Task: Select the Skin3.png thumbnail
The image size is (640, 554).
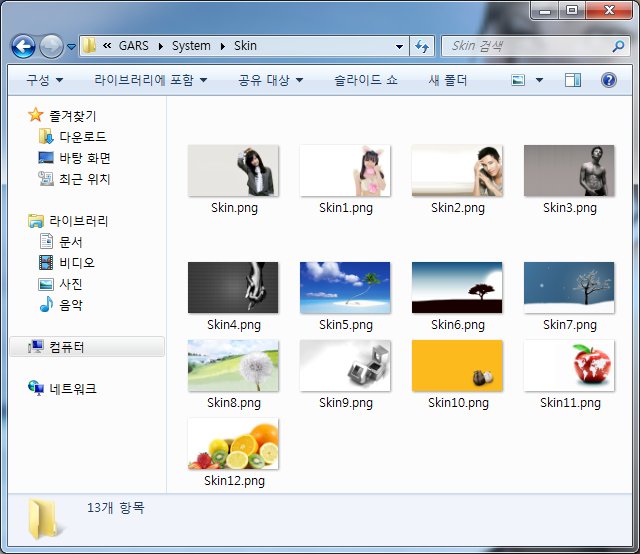Action: [x=569, y=171]
